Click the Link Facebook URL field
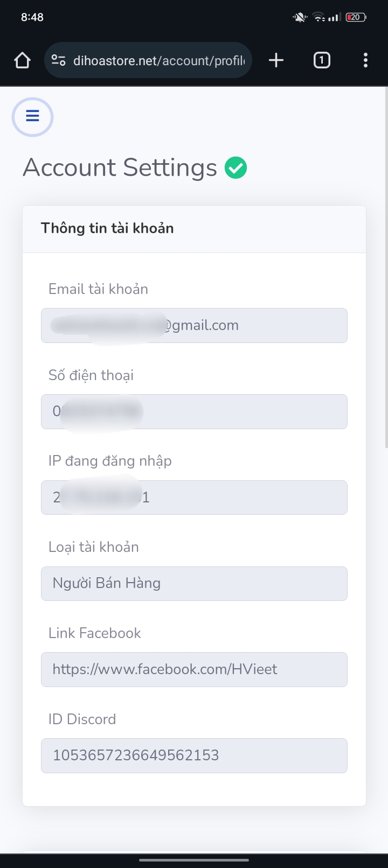Image resolution: width=388 pixels, height=868 pixels. [194, 669]
